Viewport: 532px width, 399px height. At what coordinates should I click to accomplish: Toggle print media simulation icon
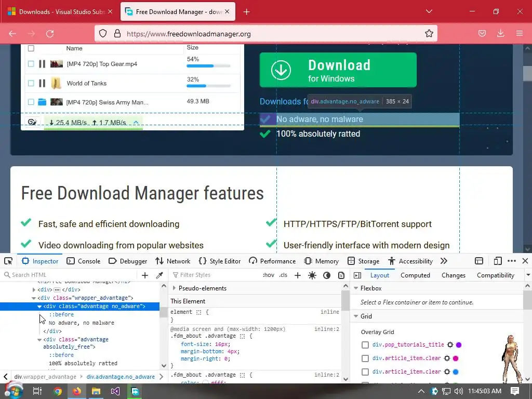341,275
